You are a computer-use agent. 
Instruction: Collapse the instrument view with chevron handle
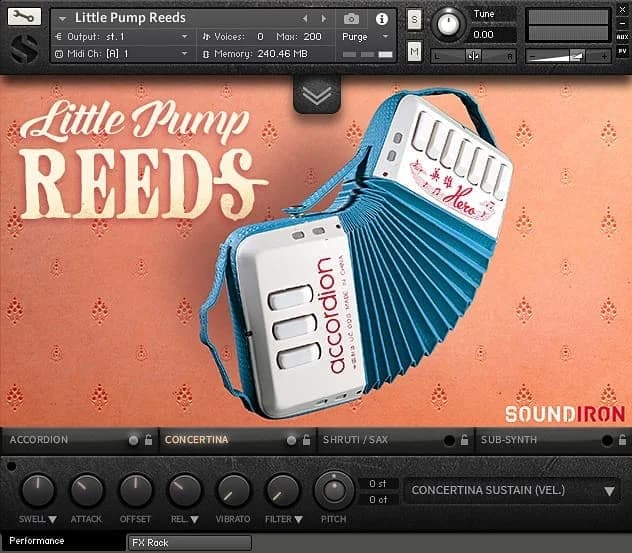pos(316,95)
